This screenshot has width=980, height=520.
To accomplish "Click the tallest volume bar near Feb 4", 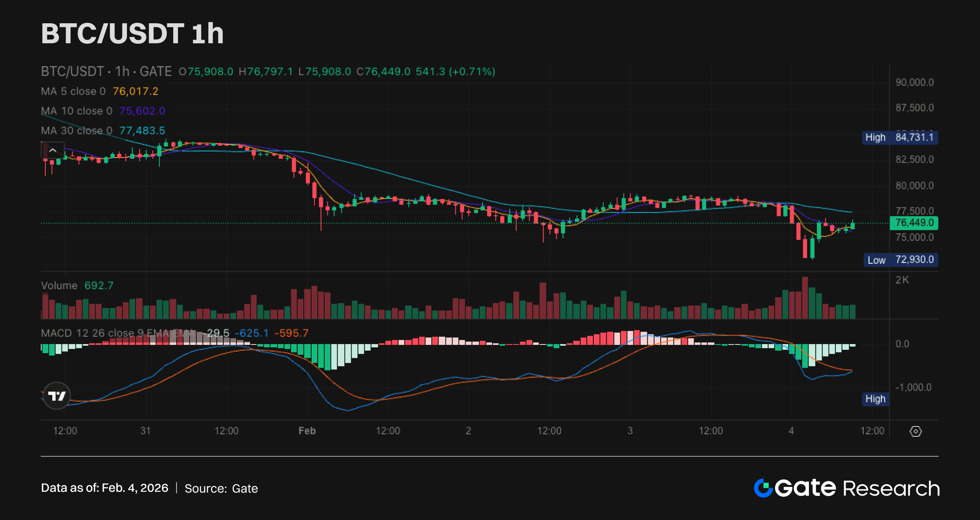I will point(805,298).
